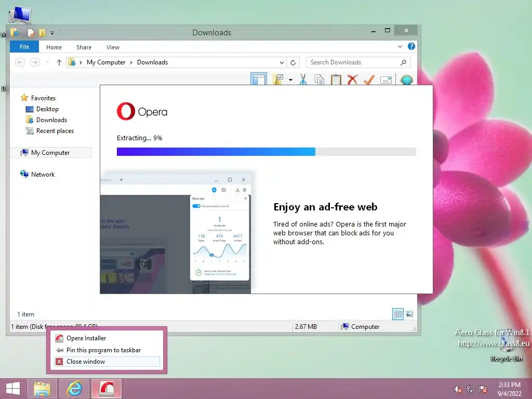Image resolution: width=532 pixels, height=399 pixels.
Task: Click the Paste clipboard icon
Action: 336,79
